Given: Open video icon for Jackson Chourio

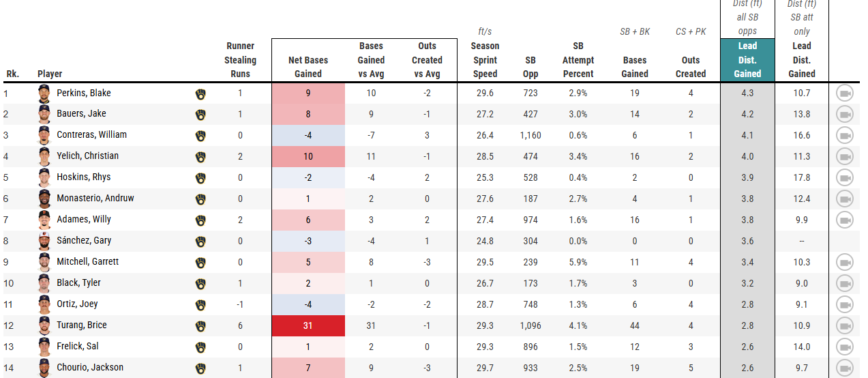Looking at the screenshot, I should point(845,368).
